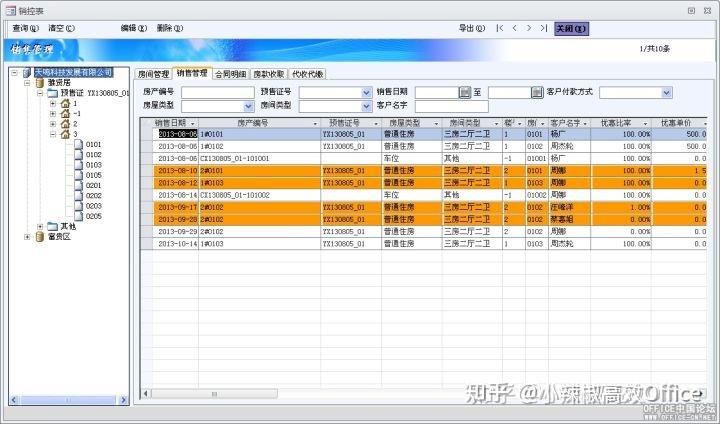Select room 0105 in the tree
The image size is (720, 424).
pyautogui.click(x=93, y=175)
